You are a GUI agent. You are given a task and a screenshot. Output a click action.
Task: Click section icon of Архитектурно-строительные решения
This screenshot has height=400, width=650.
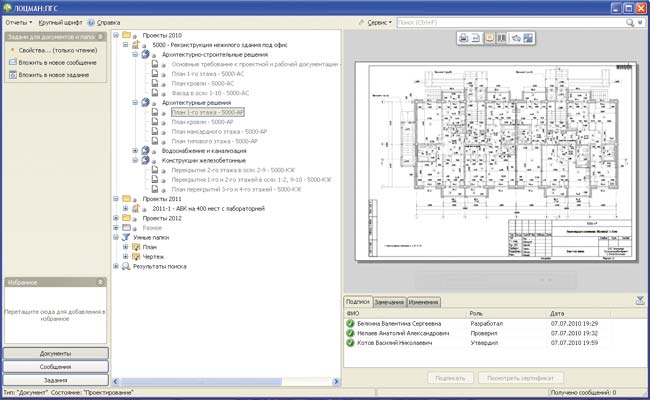[x=146, y=54]
